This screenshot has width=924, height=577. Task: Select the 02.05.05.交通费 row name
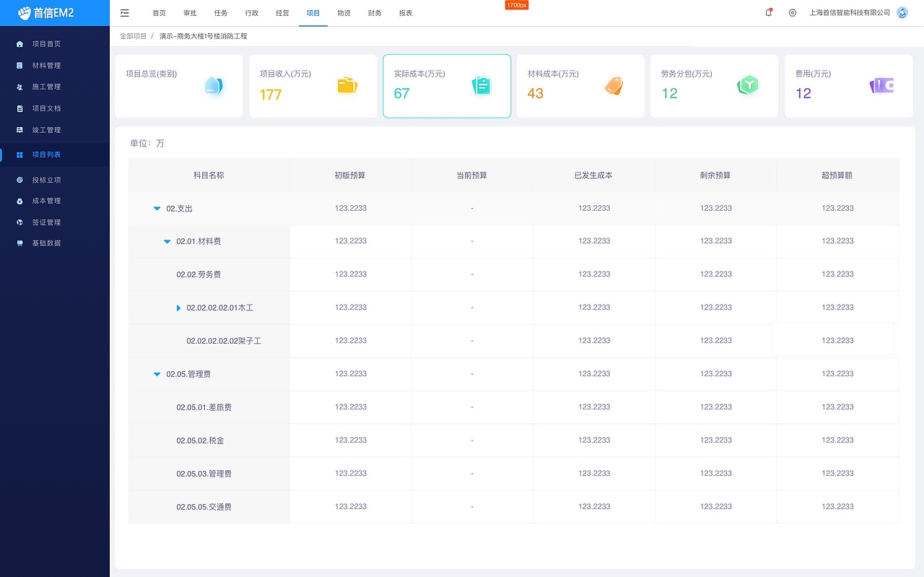tap(204, 507)
